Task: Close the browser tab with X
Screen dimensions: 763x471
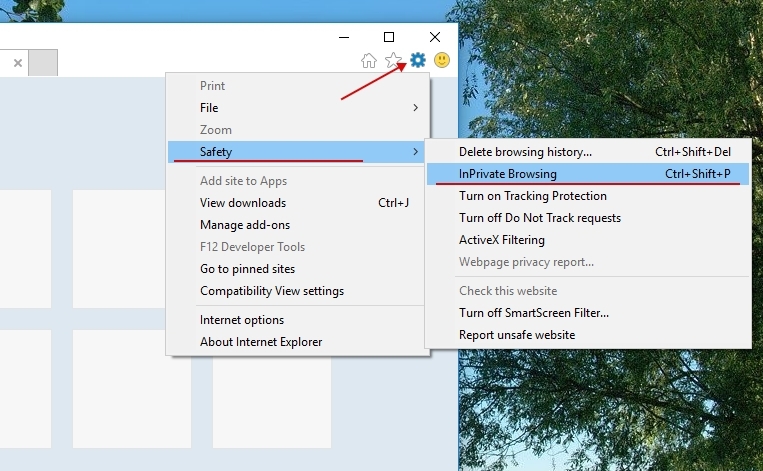Action: pos(18,63)
